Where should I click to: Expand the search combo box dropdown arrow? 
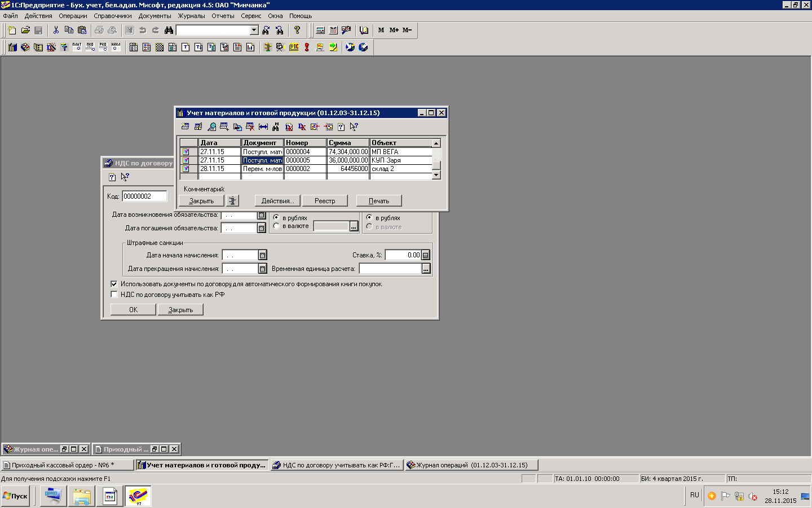tap(254, 30)
